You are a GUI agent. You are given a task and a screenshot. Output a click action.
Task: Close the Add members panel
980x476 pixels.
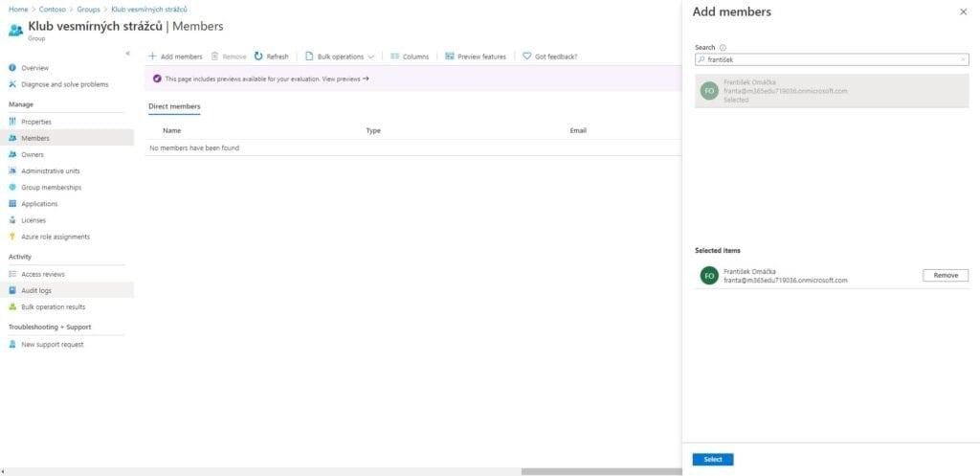[x=963, y=12]
